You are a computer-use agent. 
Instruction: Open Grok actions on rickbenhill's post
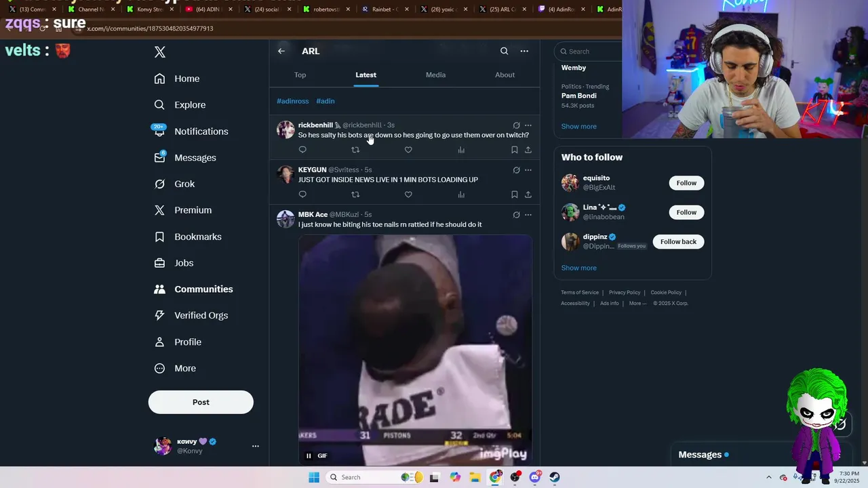pos(517,125)
